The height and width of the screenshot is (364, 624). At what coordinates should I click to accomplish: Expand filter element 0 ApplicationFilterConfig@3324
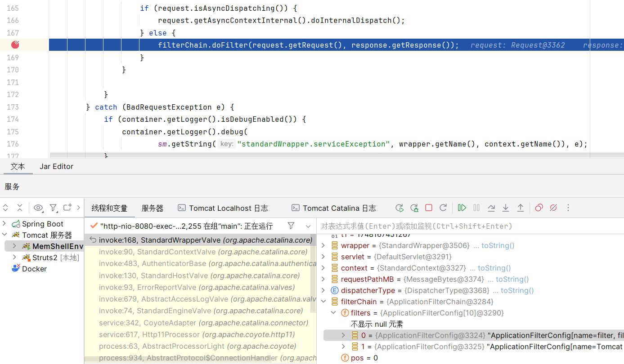tap(343, 335)
